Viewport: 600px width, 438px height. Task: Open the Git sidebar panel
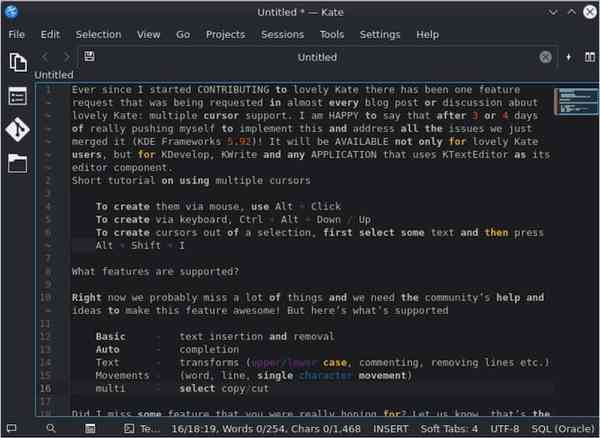(x=18, y=129)
